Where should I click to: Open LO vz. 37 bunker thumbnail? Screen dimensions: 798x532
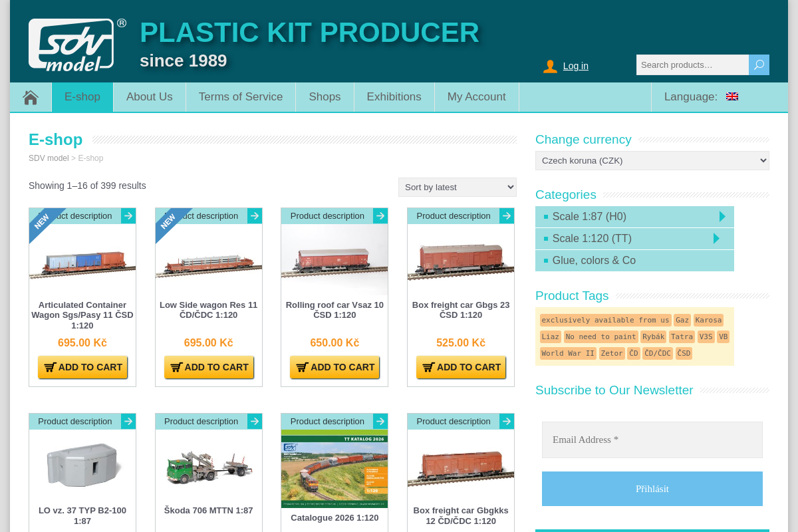(x=82, y=465)
